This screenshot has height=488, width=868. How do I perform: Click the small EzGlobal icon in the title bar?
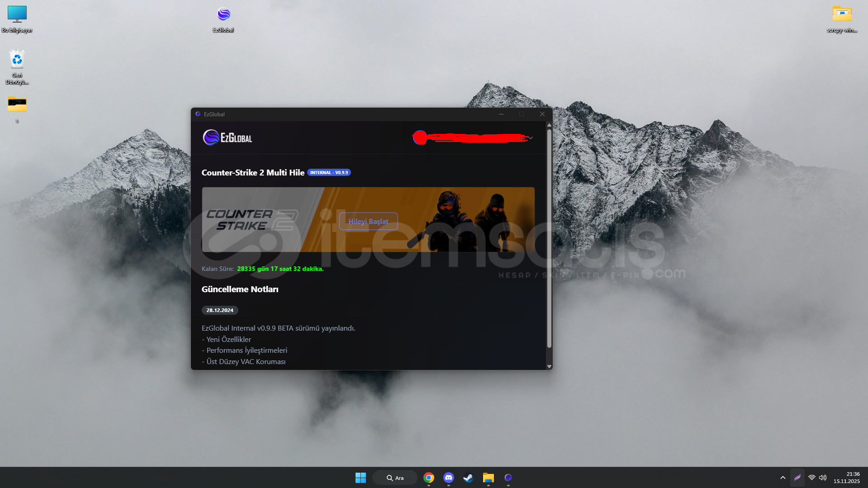(198, 114)
